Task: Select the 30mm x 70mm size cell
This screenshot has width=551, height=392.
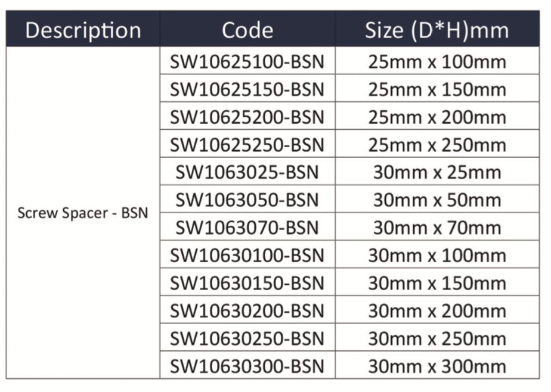Action: pos(437,228)
